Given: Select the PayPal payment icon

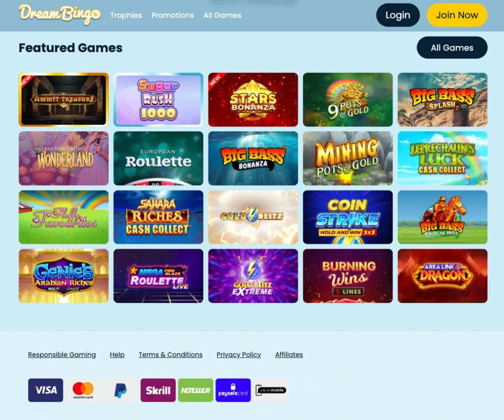Looking at the screenshot, I should (121, 390).
